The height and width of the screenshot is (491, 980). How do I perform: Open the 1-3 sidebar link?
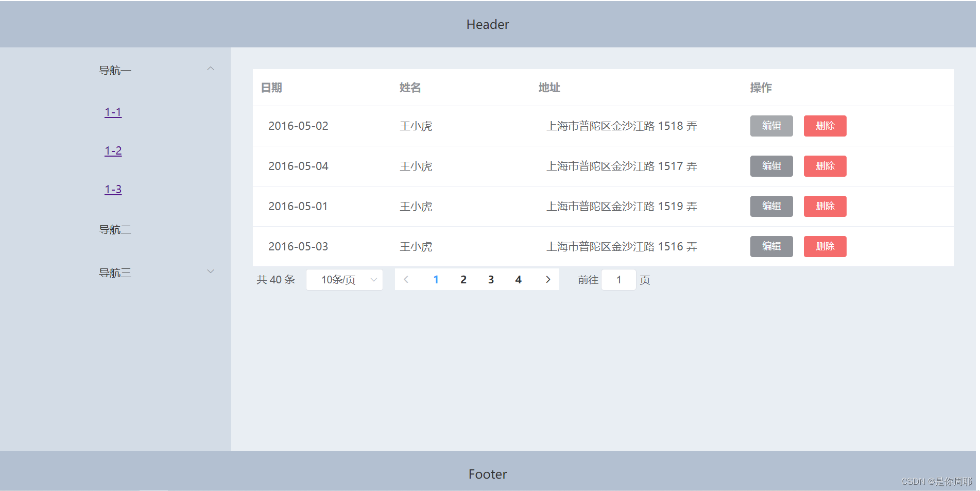tap(112, 189)
